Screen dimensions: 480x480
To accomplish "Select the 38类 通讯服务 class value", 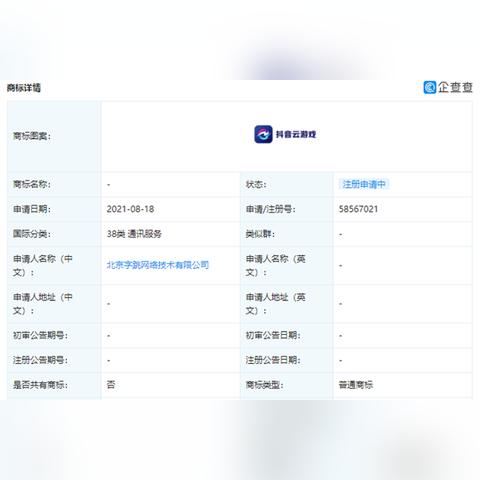I will tap(134, 234).
